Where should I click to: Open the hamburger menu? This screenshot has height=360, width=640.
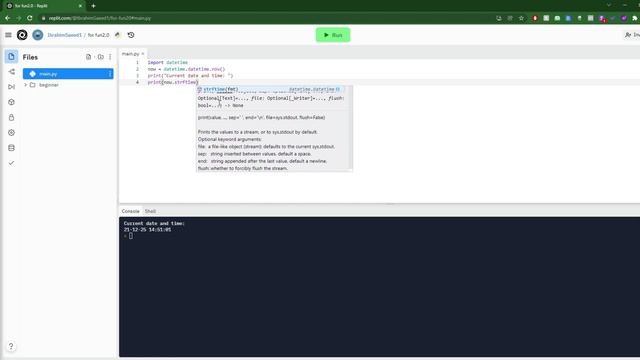pos(8,35)
